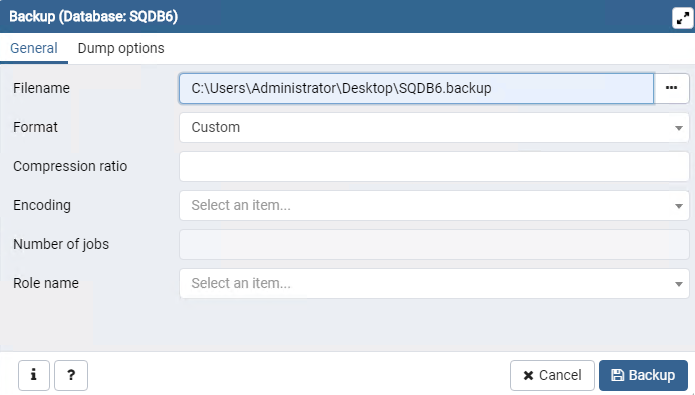Open the file browser ellipsis button
This screenshot has height=395, width=695.
pos(672,88)
